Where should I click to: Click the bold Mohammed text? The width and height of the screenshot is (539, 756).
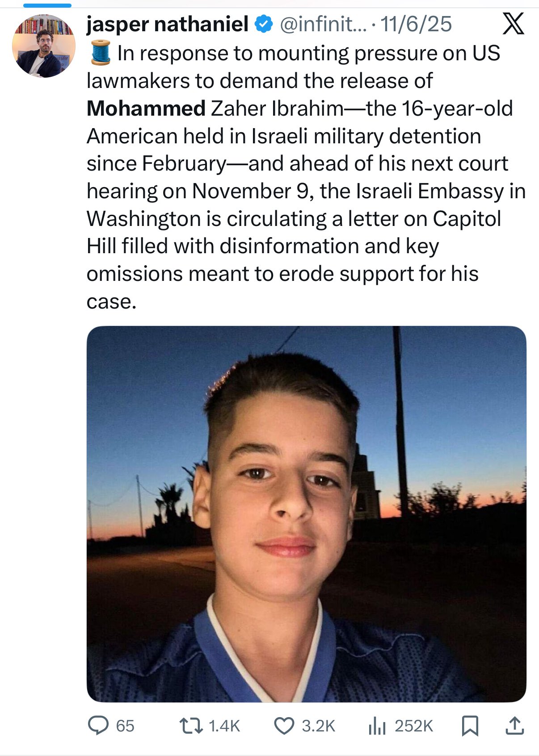click(x=146, y=109)
